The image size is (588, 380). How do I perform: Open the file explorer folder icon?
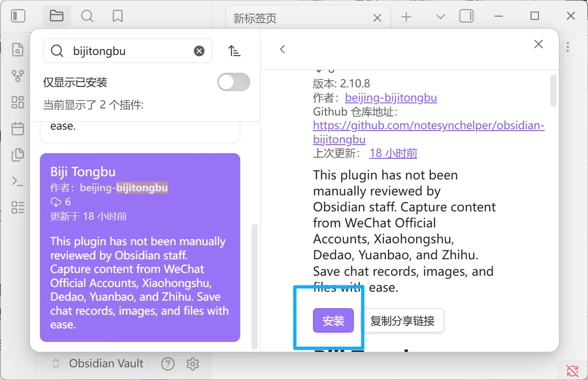[56, 16]
